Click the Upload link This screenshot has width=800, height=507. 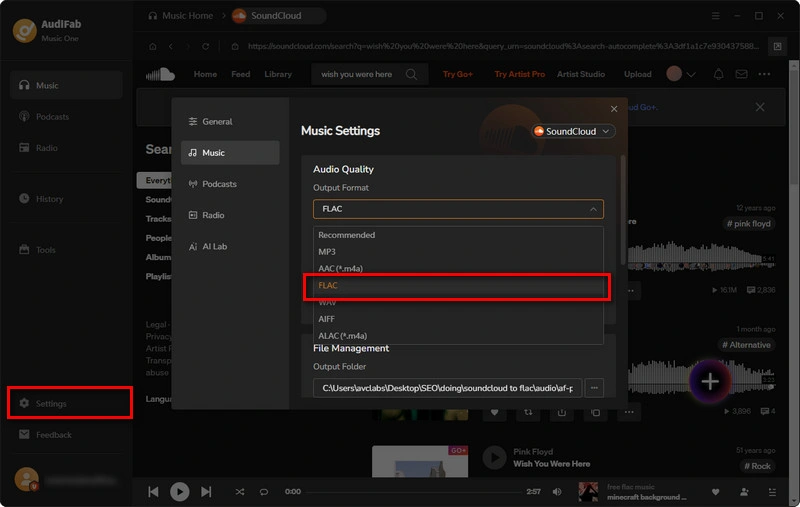click(x=637, y=74)
